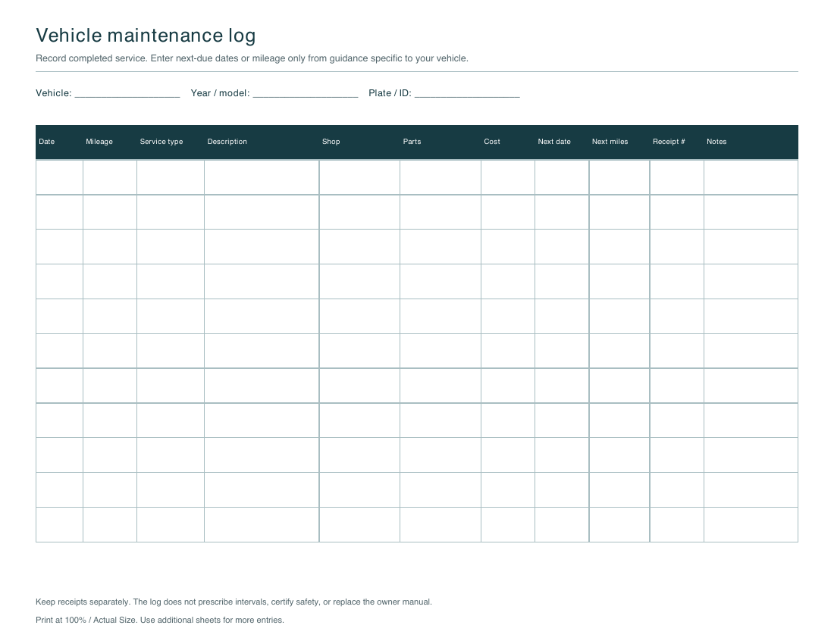Click the "Vehicle:" label

coord(54,93)
